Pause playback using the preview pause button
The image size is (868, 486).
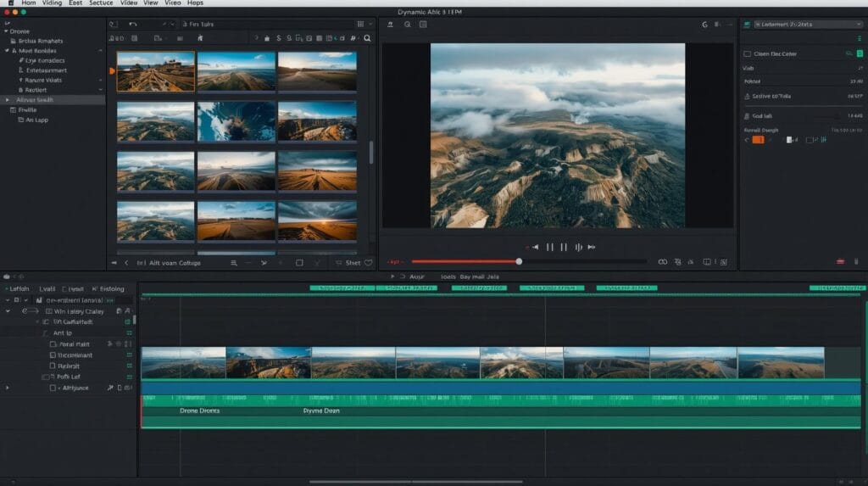[x=550, y=247]
